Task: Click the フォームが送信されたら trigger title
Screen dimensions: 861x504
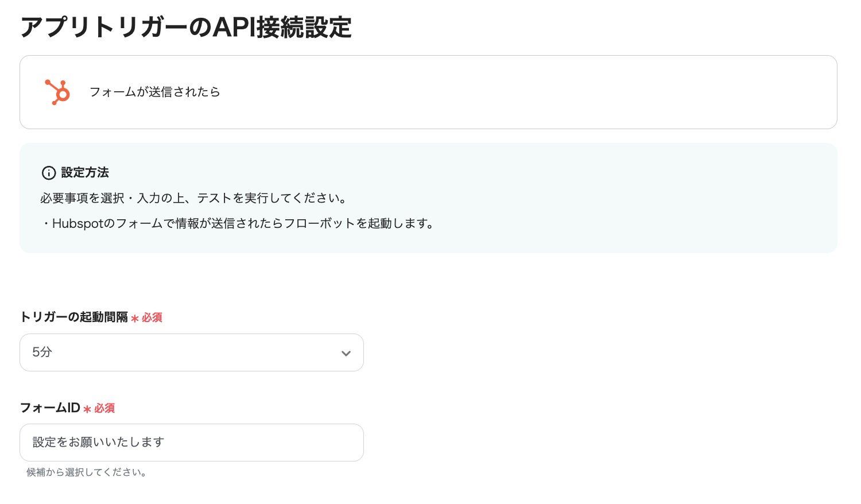Action: coord(155,92)
